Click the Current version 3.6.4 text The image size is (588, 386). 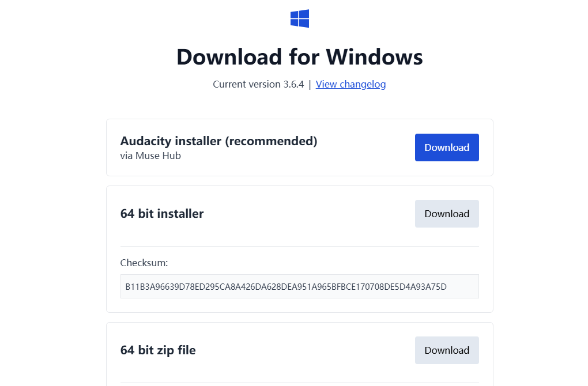point(258,84)
